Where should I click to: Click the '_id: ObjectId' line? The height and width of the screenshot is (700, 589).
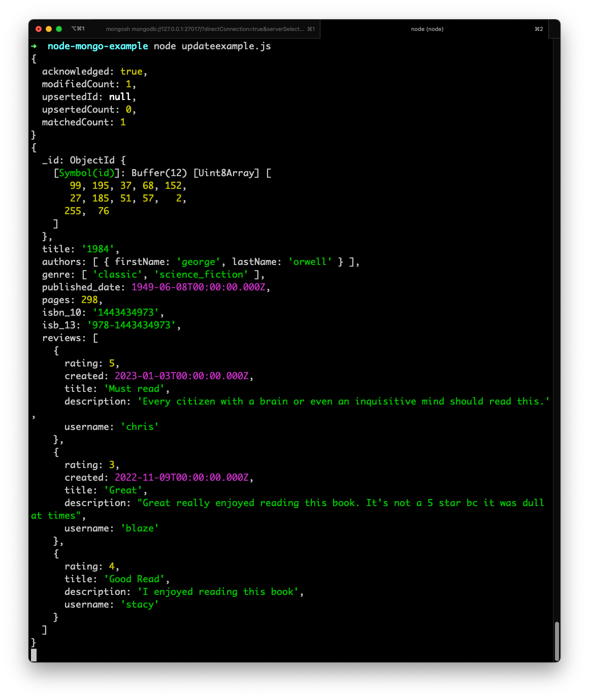(x=84, y=160)
